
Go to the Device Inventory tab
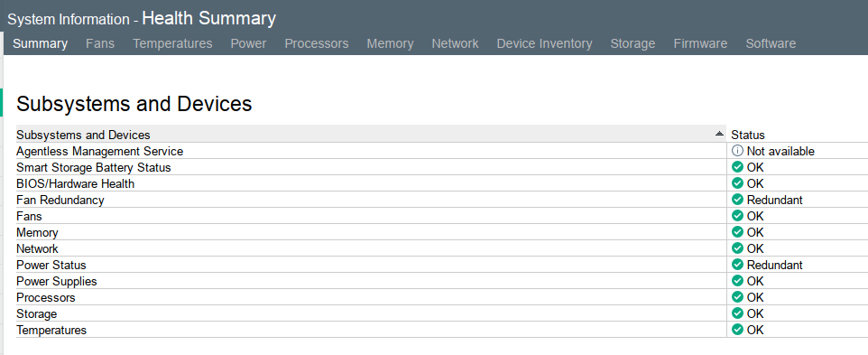coord(544,43)
